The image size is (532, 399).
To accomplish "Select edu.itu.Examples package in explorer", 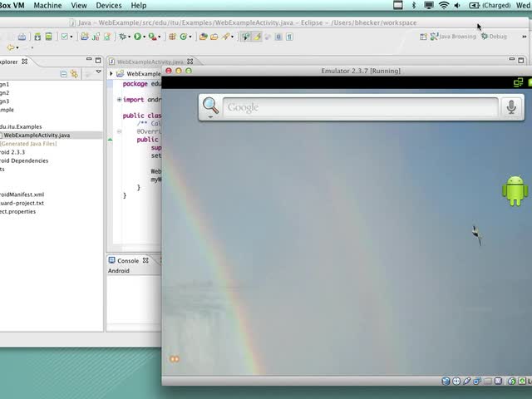I will pos(21,126).
